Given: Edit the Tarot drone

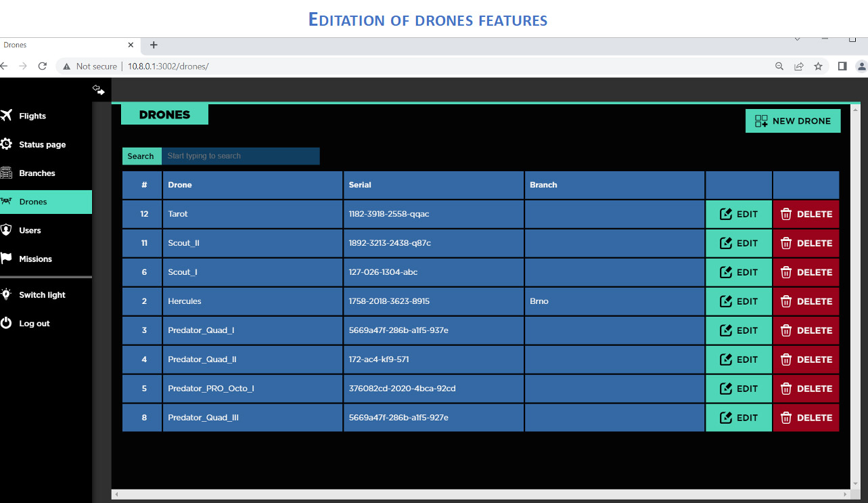Looking at the screenshot, I should point(738,214).
